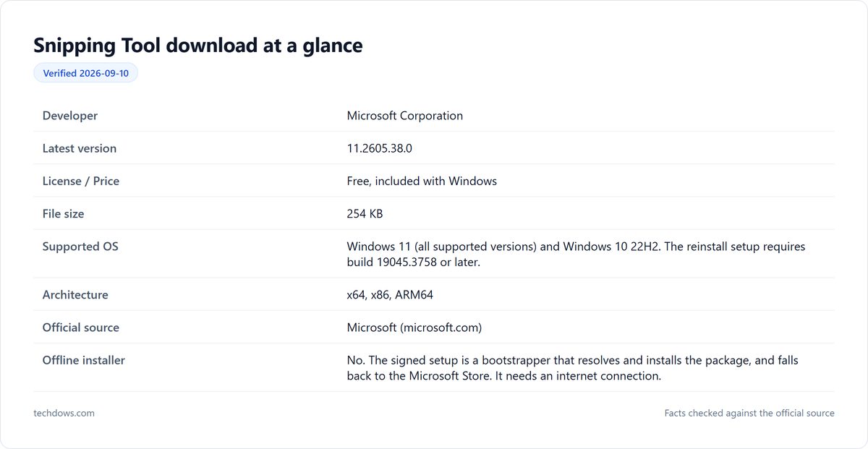Select the 'Microsoft Corporation' value

405,116
